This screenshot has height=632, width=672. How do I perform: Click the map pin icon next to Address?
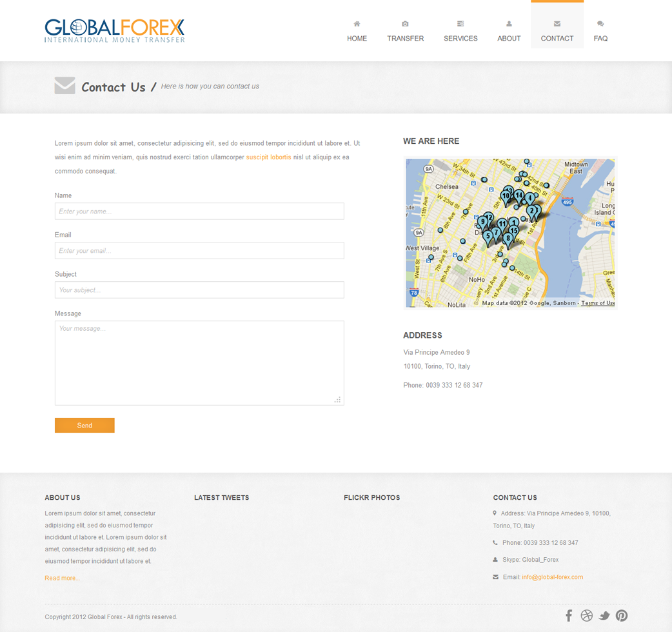pyautogui.click(x=495, y=513)
